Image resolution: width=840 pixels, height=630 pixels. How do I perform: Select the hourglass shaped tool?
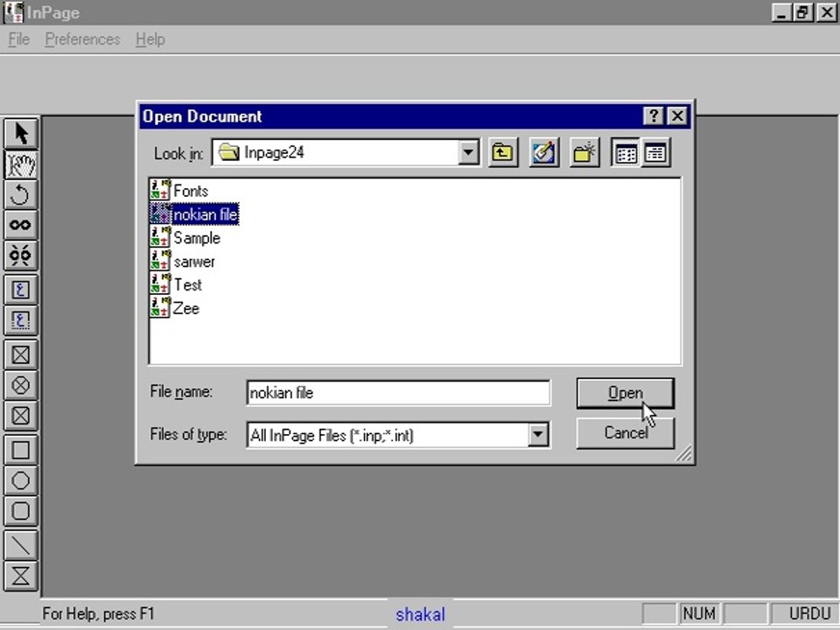[x=20, y=576]
